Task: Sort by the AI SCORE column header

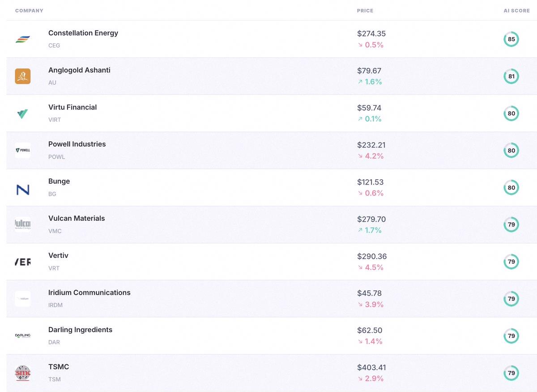Action: (517, 11)
